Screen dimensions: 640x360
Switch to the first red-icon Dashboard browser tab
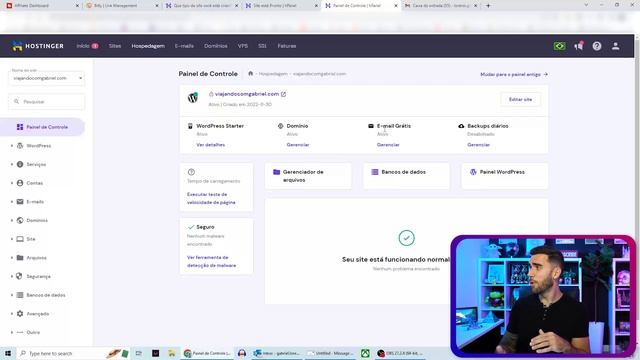pos(41,6)
